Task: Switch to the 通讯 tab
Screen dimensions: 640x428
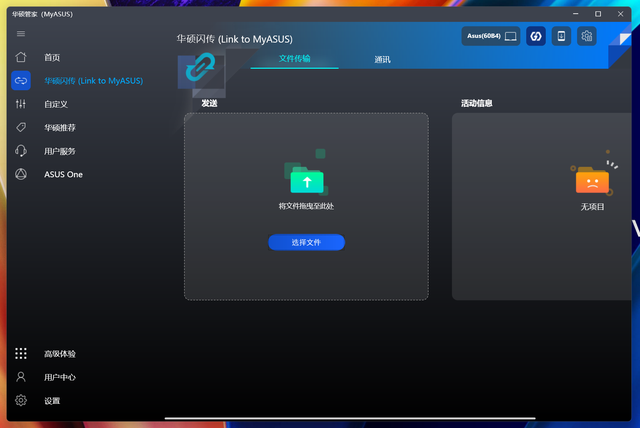Action: 382,60
